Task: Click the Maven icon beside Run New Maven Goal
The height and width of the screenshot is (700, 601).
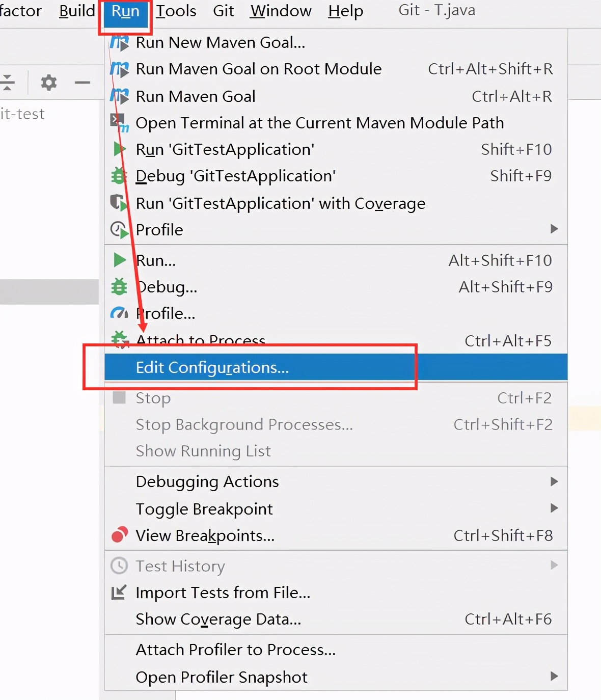Action: (x=119, y=42)
